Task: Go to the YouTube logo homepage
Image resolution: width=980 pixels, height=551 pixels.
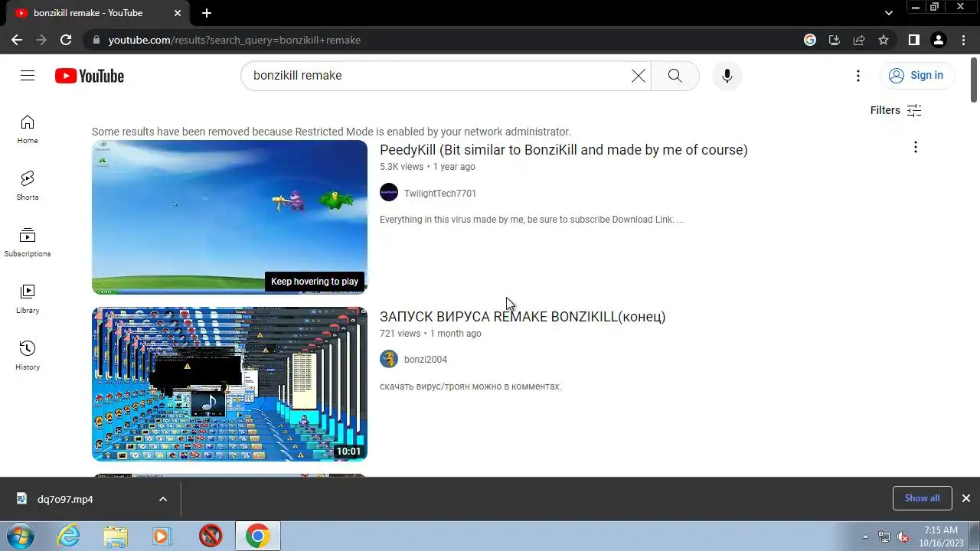Action: coord(90,76)
